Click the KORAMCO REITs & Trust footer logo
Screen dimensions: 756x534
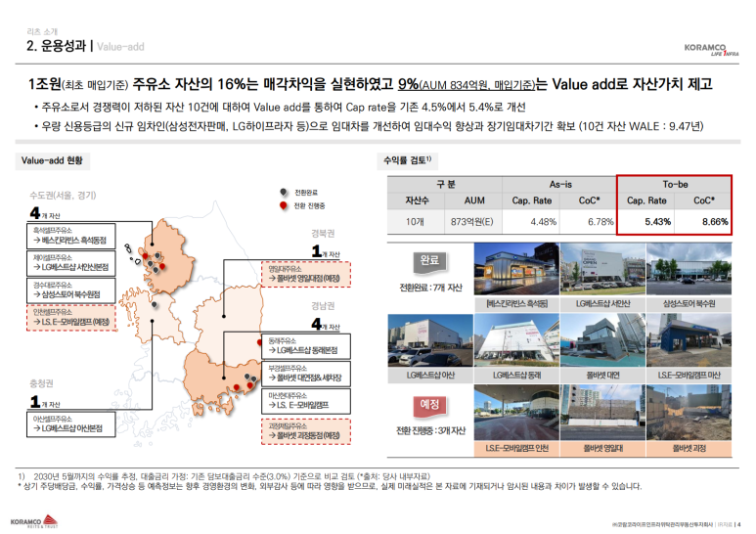coord(34,521)
